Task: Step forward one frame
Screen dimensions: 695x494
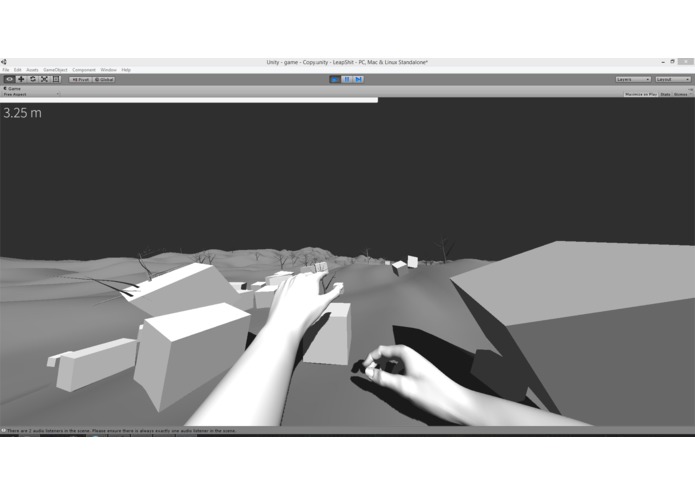Action: click(x=359, y=79)
